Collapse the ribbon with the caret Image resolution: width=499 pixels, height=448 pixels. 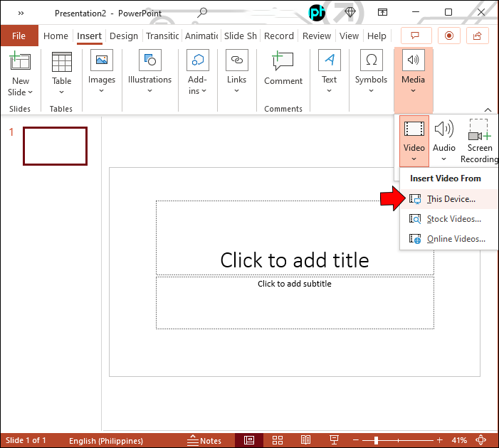point(488,110)
